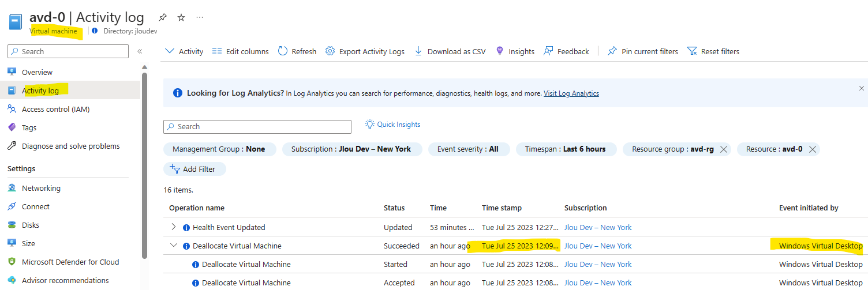Open the Health Event Updated operation

pos(229,227)
